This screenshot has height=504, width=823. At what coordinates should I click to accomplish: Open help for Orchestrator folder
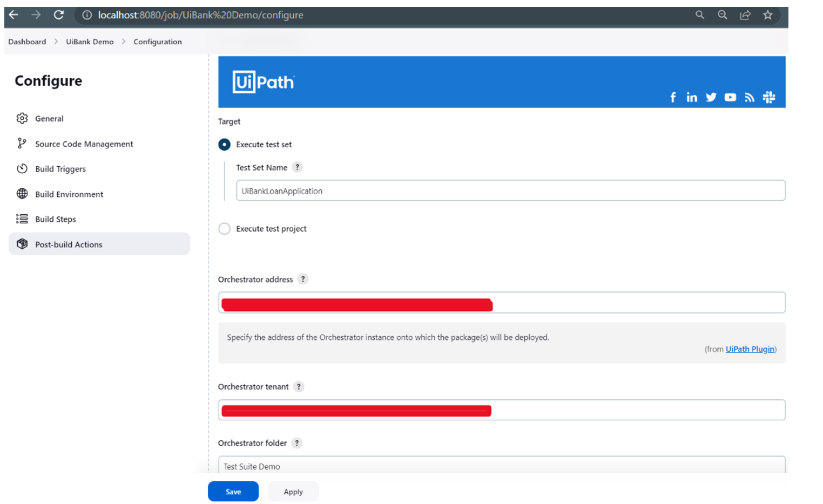[296, 443]
